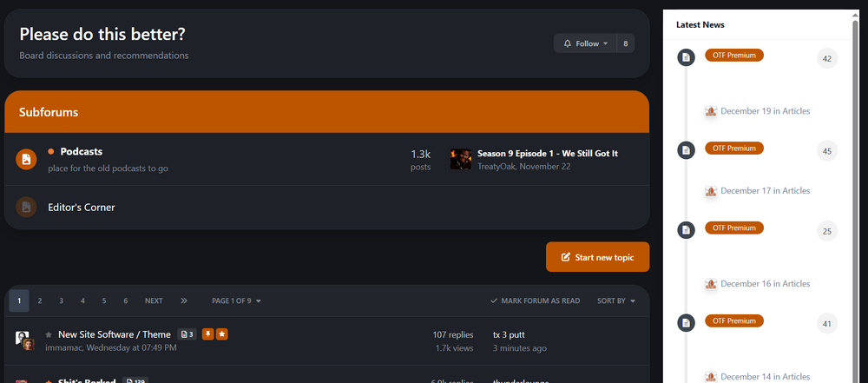Viewport: 868px width, 383px height.
Task: Go to page 2 of topics
Action: [40, 300]
